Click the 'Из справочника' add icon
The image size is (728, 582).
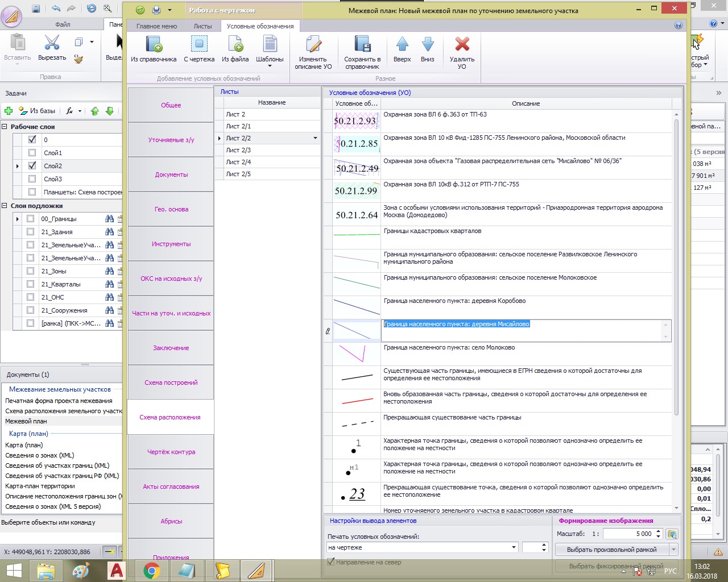[x=154, y=45]
